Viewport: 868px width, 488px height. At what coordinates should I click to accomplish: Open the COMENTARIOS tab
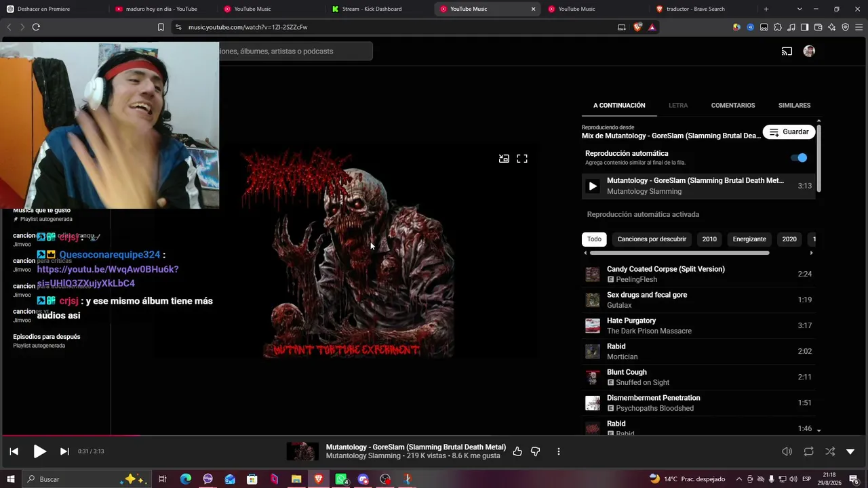(733, 106)
